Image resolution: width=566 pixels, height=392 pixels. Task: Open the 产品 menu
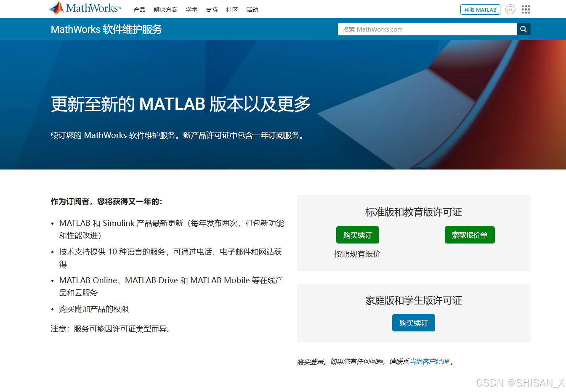[x=139, y=10]
